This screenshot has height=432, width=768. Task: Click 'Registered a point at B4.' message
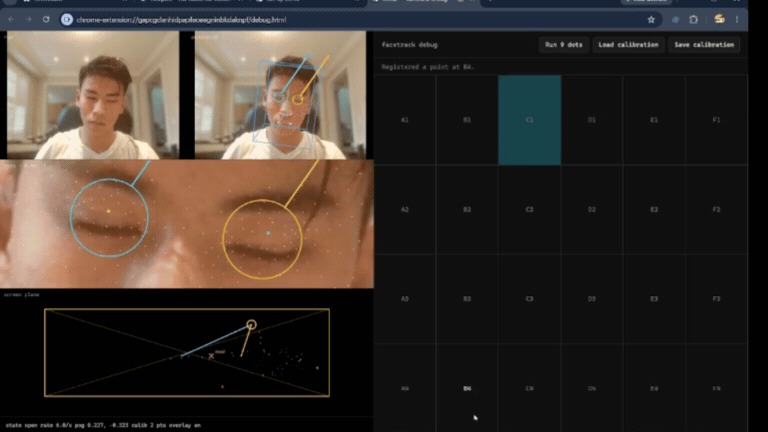click(x=428, y=67)
